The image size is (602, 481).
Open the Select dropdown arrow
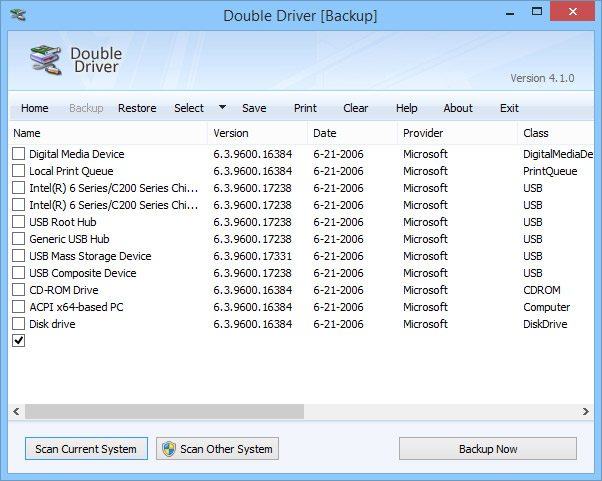click(x=222, y=107)
